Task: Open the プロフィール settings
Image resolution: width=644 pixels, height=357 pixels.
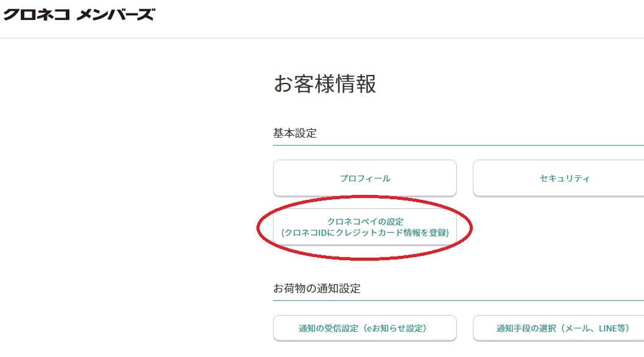Action: click(x=364, y=178)
